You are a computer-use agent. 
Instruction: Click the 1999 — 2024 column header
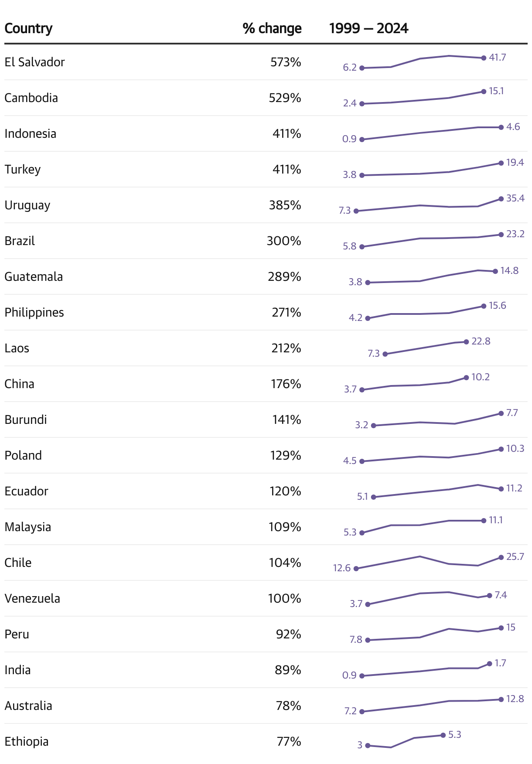(368, 28)
